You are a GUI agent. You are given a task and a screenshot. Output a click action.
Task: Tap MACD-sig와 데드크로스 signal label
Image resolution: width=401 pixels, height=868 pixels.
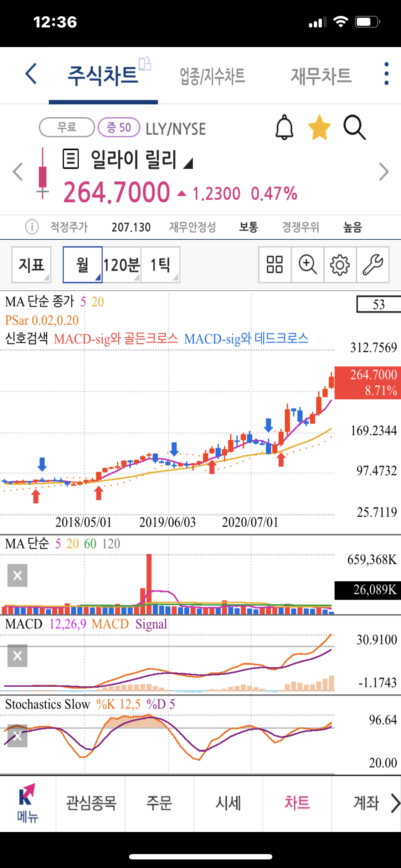tap(246, 339)
